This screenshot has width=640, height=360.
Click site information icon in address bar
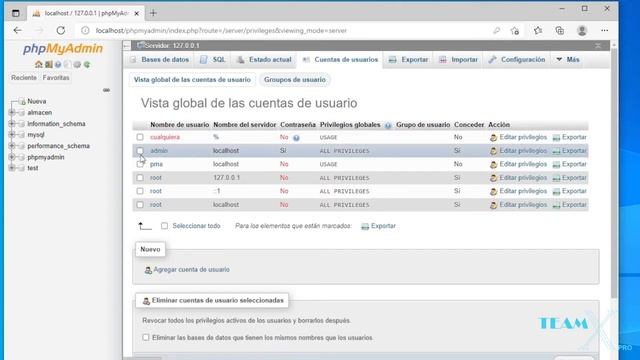tap(85, 31)
